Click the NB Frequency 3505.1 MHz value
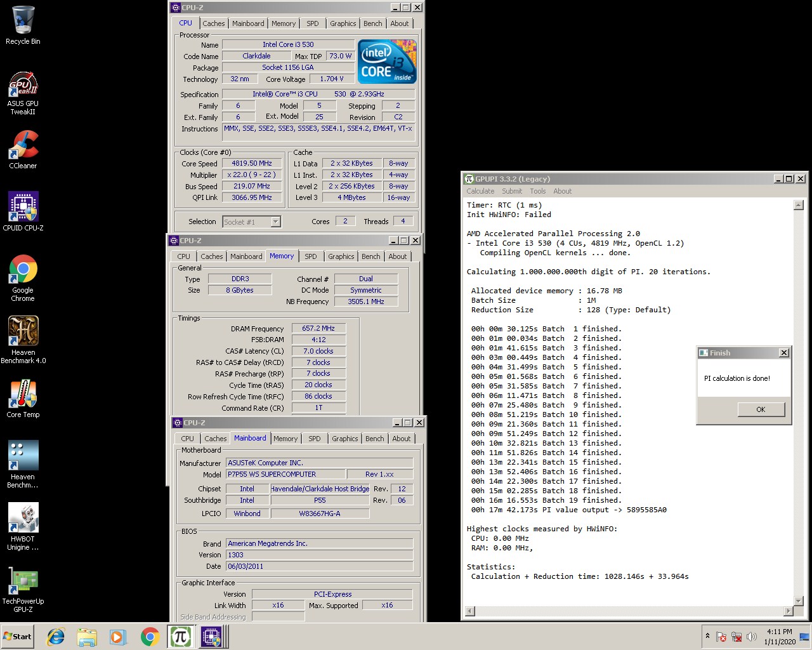This screenshot has width=812, height=650. (x=366, y=302)
